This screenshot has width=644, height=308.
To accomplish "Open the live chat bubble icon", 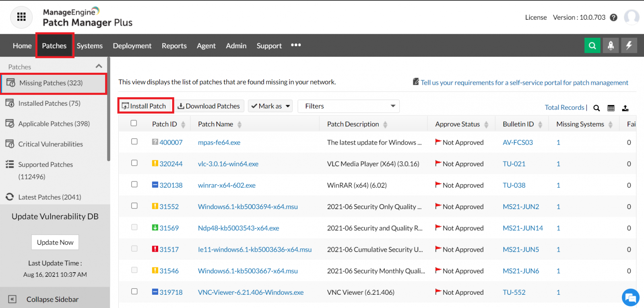I will tap(630, 298).
